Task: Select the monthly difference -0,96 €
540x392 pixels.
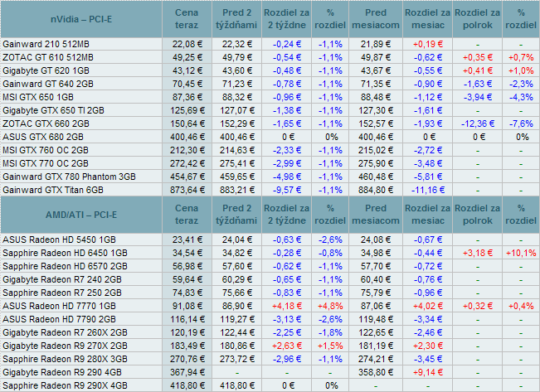Action: pos(428,293)
